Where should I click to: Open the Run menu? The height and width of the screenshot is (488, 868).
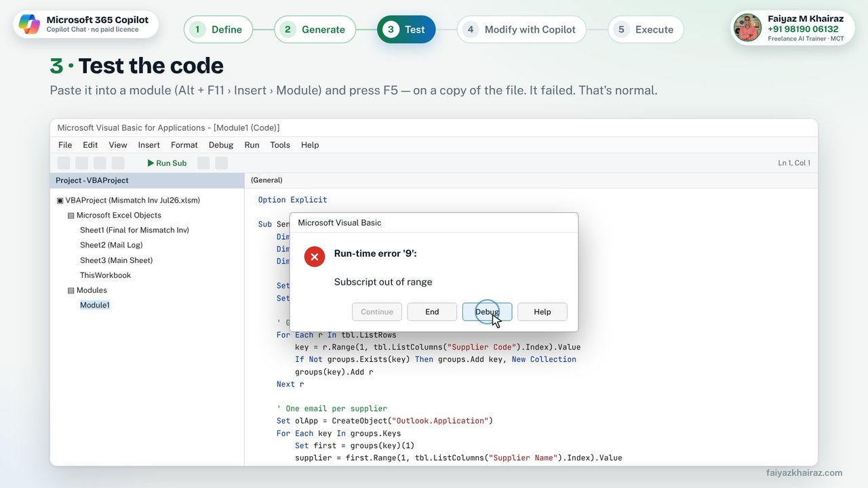252,145
